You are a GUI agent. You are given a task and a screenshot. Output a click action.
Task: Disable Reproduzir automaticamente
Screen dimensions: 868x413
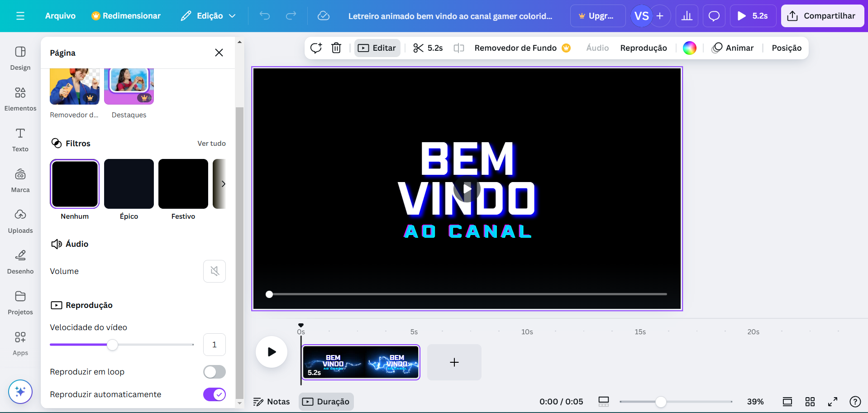[214, 394]
